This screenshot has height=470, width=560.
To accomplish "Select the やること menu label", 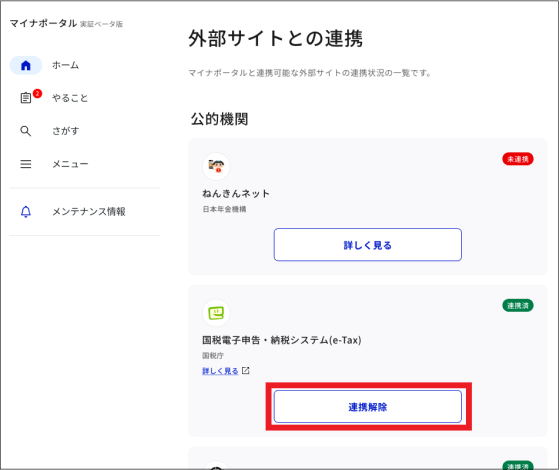I will [x=70, y=98].
